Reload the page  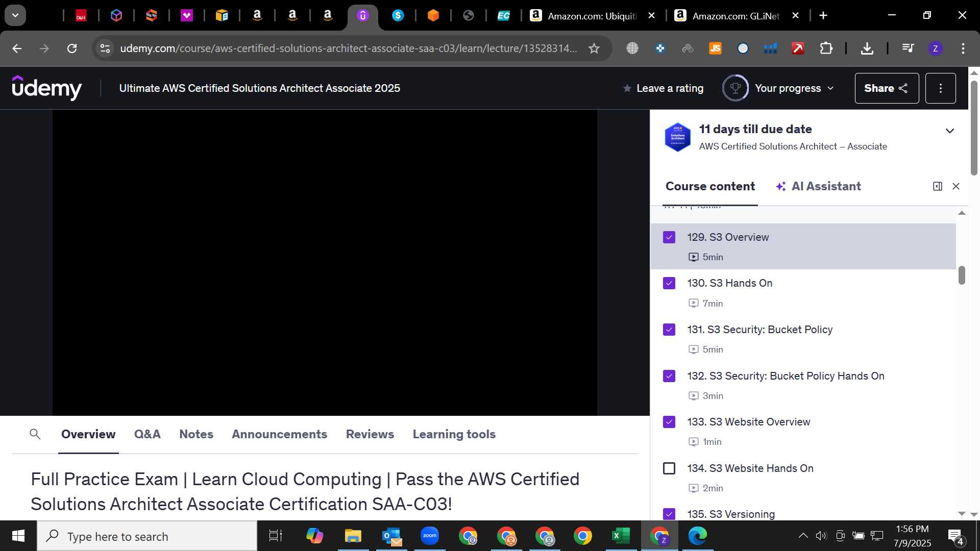coord(72,48)
